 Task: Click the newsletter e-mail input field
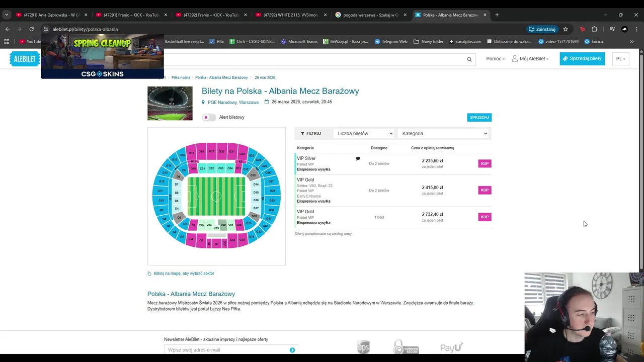point(226,350)
